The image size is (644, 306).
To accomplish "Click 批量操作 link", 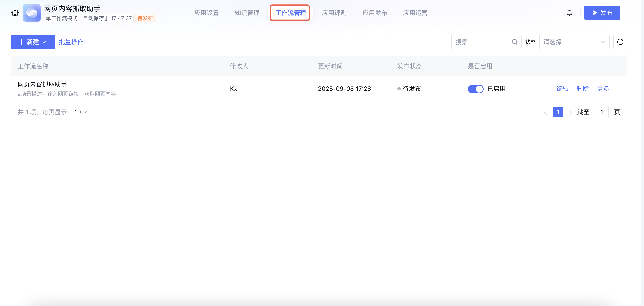I will [x=71, y=42].
